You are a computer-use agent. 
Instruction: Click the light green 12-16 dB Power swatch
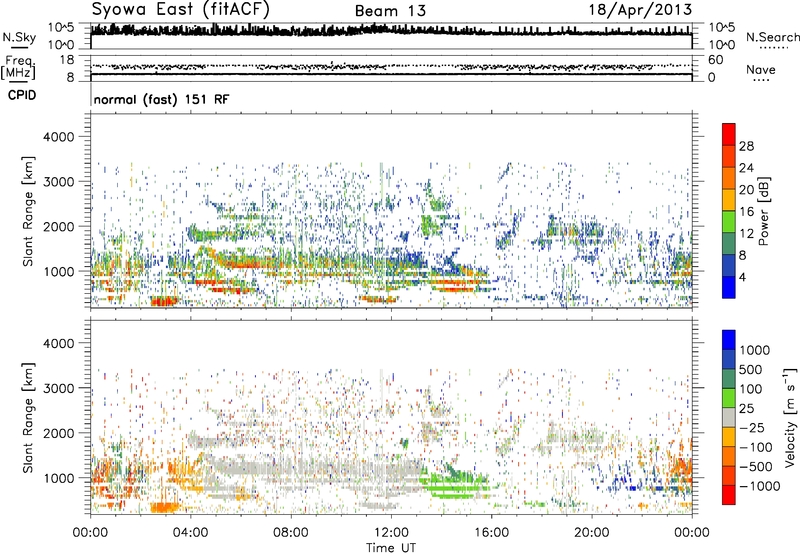[x=729, y=222]
